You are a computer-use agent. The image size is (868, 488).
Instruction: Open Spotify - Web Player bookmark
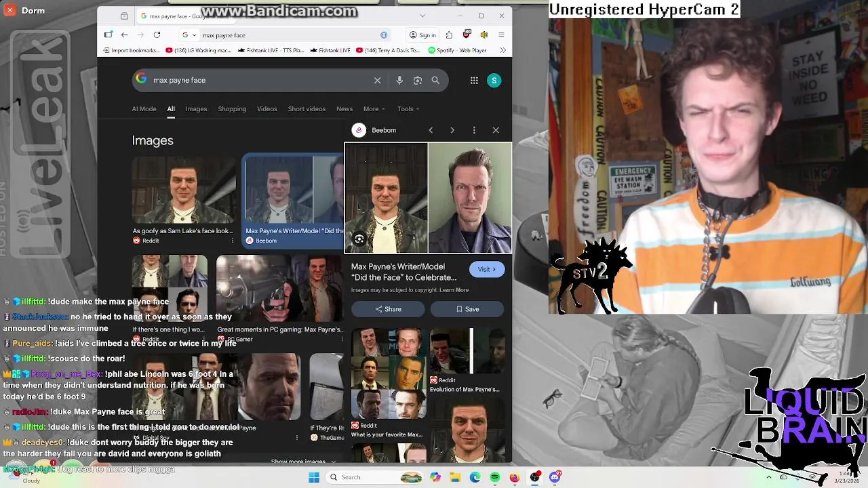point(458,50)
